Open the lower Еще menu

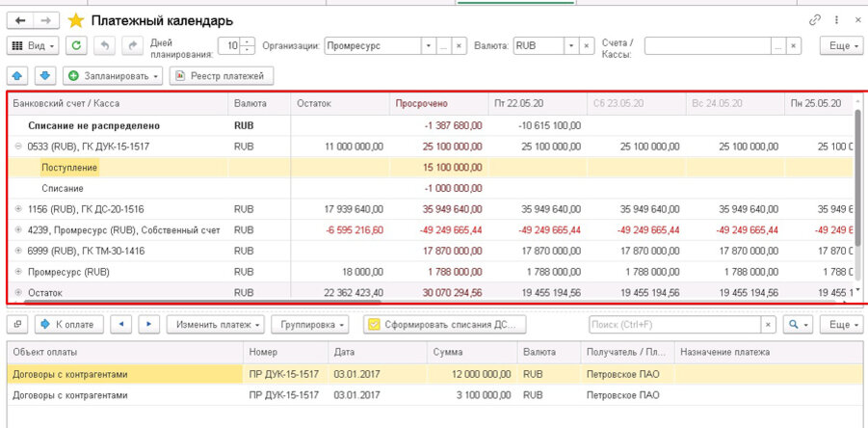[x=841, y=325]
